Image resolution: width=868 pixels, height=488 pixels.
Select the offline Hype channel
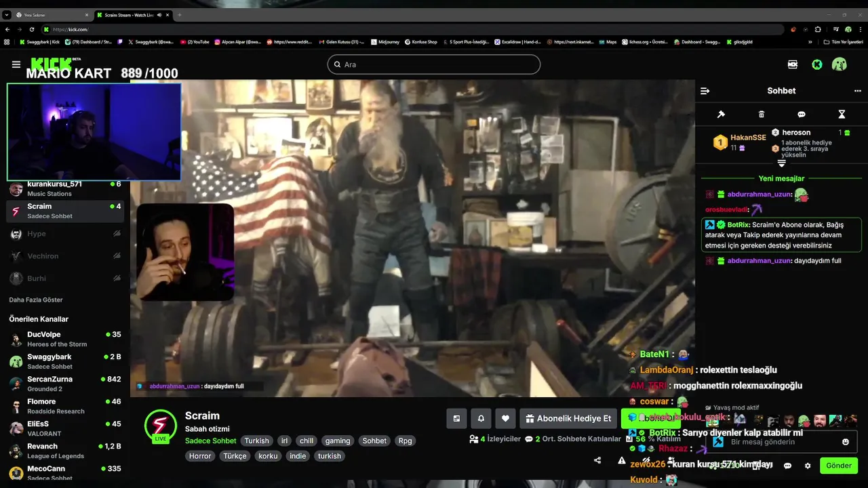tap(65, 234)
